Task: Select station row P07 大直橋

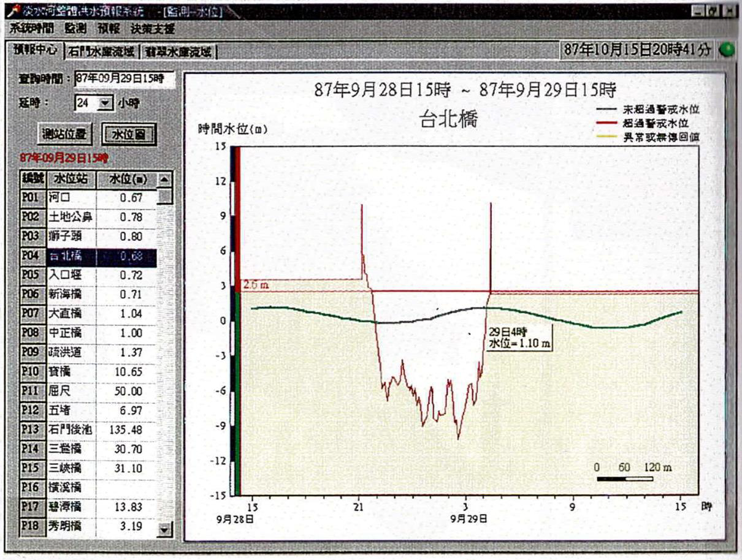Action: click(x=88, y=314)
